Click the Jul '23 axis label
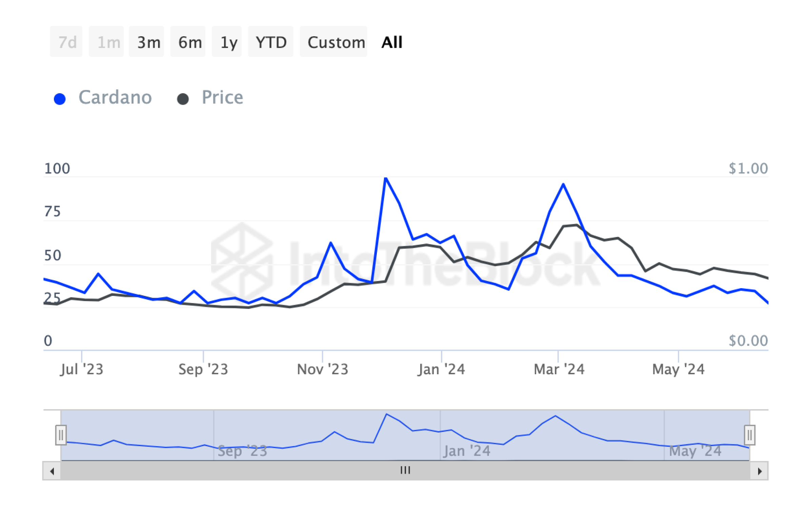812x518 pixels. tap(82, 369)
